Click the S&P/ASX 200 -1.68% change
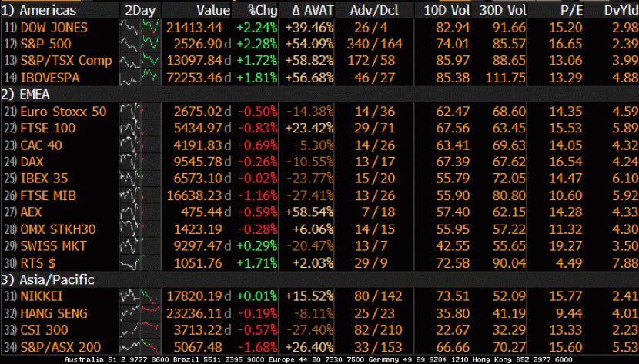Viewport: 639px width, 364px height. click(258, 347)
